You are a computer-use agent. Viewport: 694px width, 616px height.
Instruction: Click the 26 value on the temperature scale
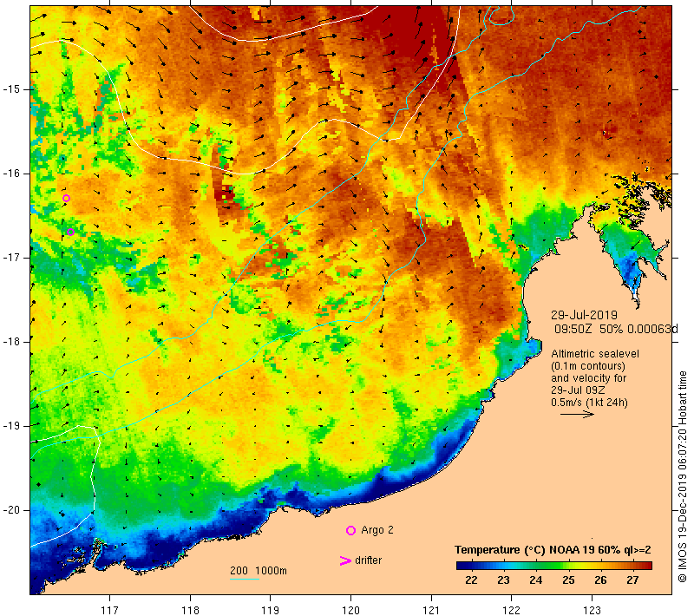600,580
